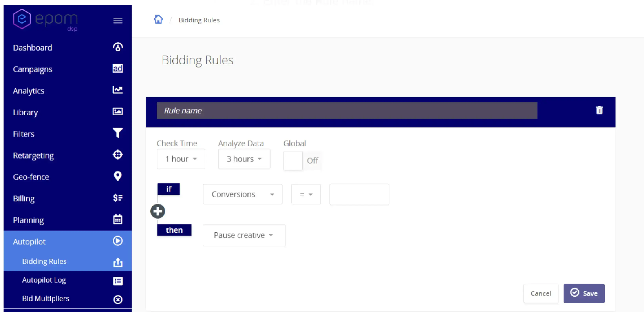Viewport: 644px width, 312px height.
Task: Open the hamburger menu beside the epom logo
Action: tap(117, 20)
